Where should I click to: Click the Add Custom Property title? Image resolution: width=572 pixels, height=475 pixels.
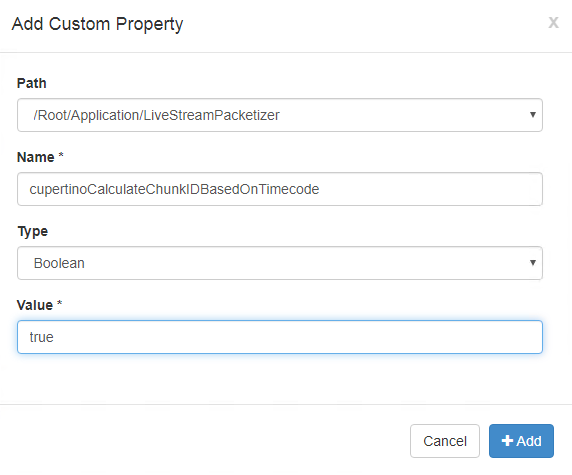pos(97,24)
